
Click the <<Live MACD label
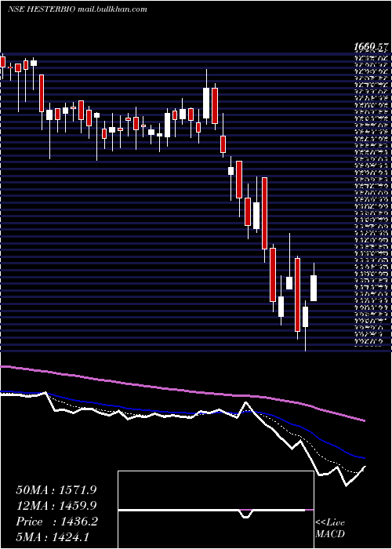click(330, 529)
